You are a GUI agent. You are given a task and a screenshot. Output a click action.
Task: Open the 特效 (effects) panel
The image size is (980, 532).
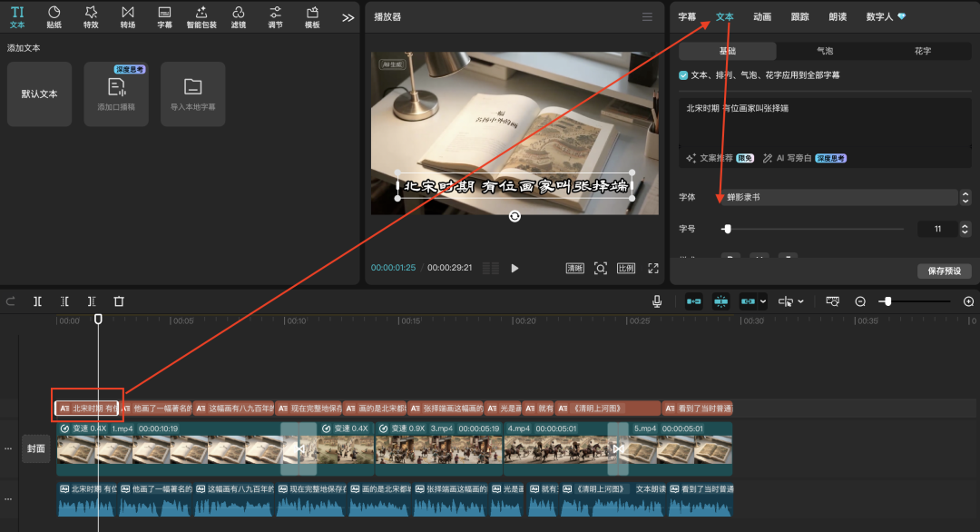[x=91, y=16]
